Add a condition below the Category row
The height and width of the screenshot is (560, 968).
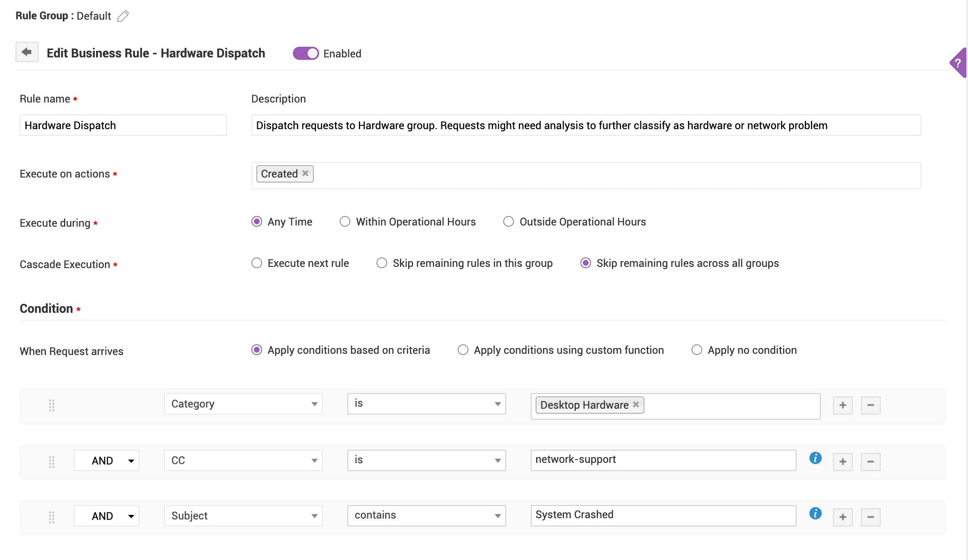pyautogui.click(x=842, y=405)
